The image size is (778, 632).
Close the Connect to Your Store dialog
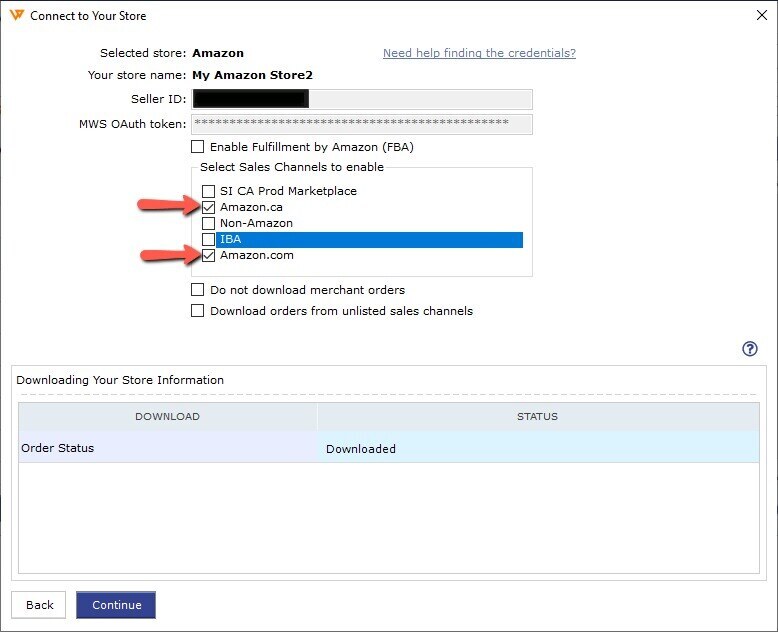coord(759,16)
